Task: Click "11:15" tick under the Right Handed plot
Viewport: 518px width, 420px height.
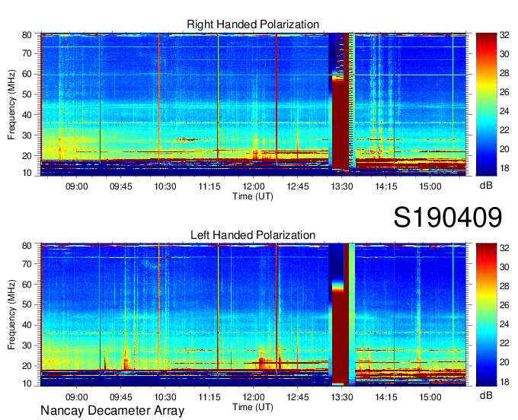Action: [x=209, y=186]
